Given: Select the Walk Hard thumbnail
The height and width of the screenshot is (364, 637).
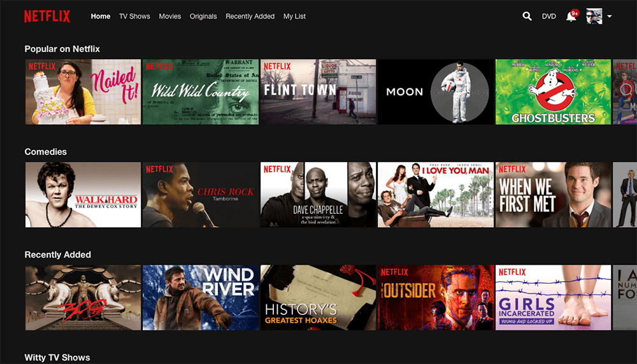Looking at the screenshot, I should pos(83,195).
